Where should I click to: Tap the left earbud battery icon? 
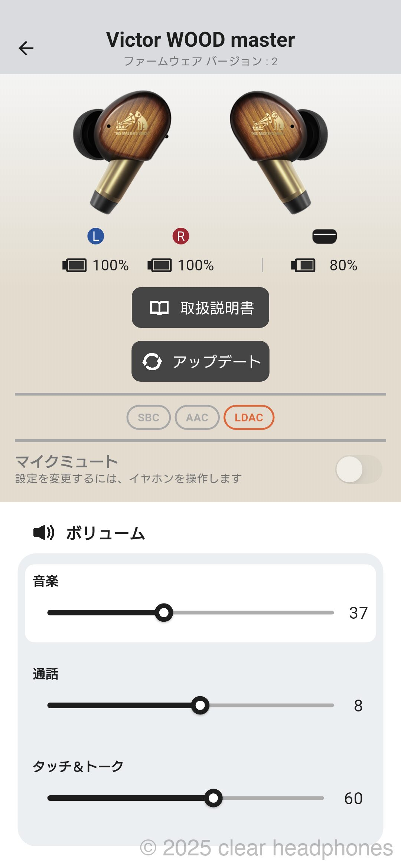pyautogui.click(x=75, y=265)
